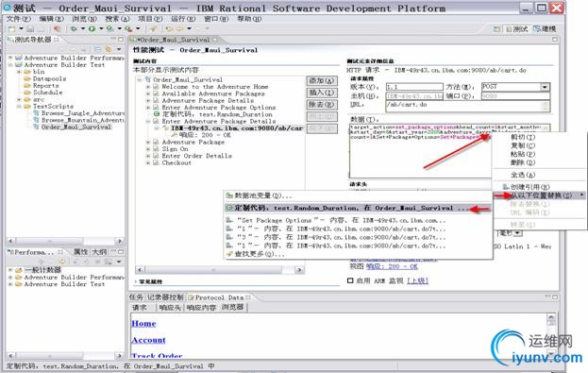Click the Home link in the browser view

click(143, 324)
